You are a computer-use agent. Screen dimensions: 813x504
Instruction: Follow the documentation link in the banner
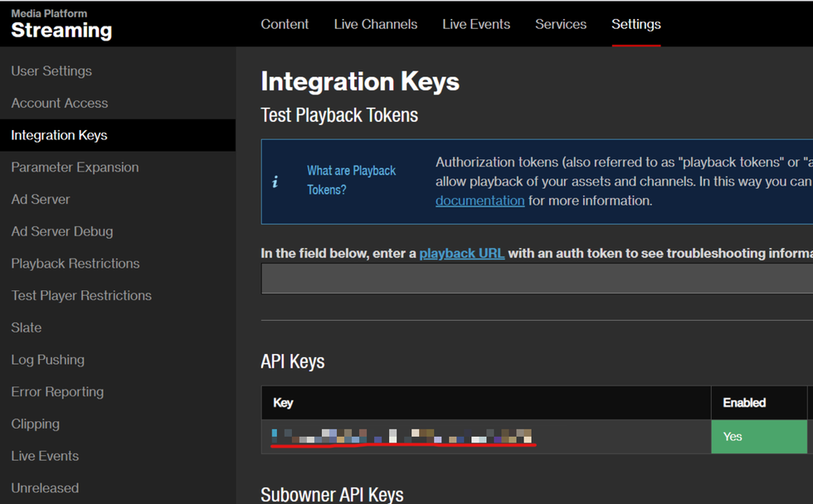point(480,201)
